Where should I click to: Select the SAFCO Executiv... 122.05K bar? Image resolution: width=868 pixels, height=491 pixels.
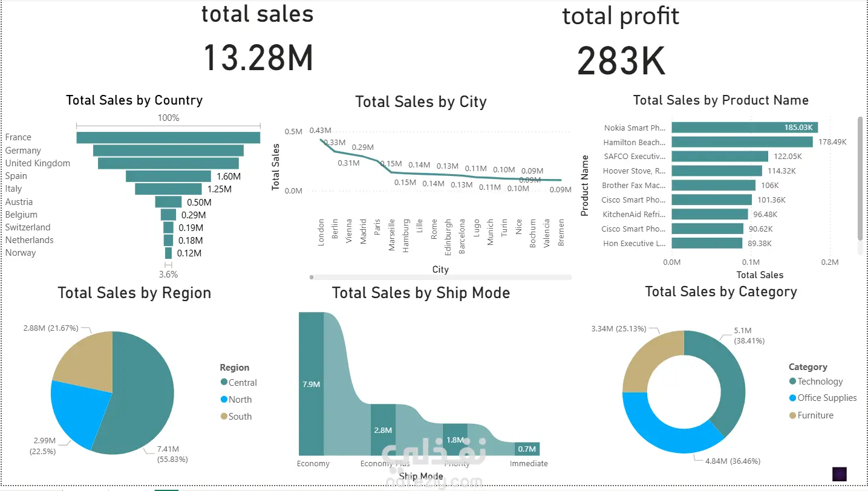(720, 157)
